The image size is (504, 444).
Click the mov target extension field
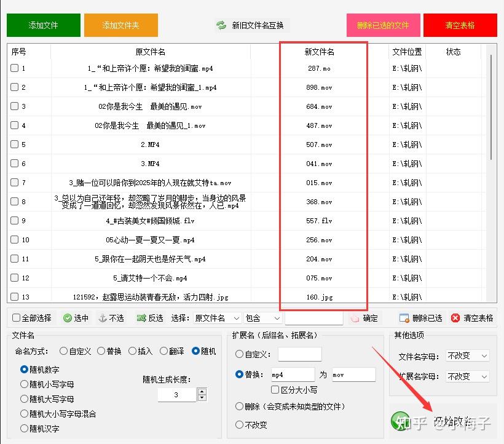click(353, 375)
